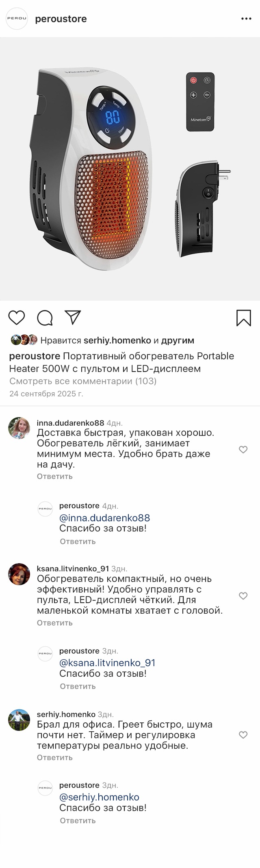260x868 pixels.
Task: Open the @inna.dudarenko88 mention link
Action: (x=104, y=518)
